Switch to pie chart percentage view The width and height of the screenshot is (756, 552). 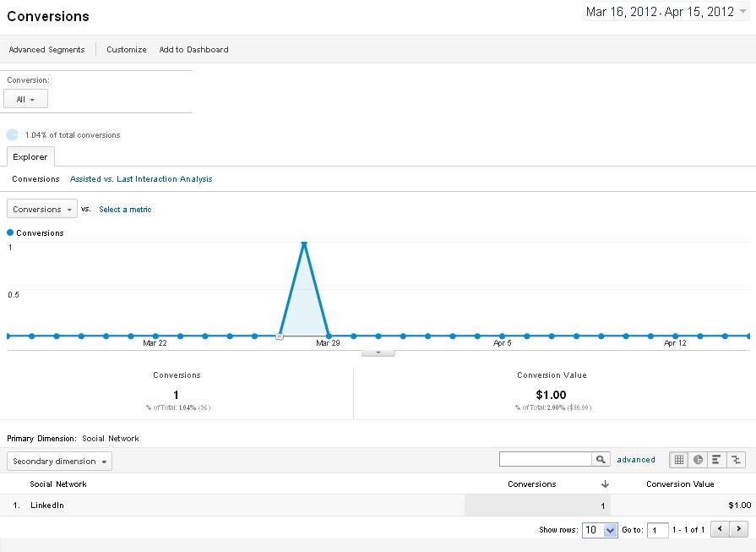coord(698,460)
